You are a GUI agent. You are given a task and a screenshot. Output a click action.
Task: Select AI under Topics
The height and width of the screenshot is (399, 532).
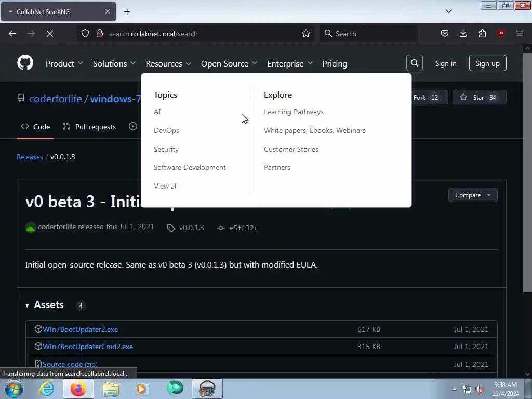[x=157, y=112]
